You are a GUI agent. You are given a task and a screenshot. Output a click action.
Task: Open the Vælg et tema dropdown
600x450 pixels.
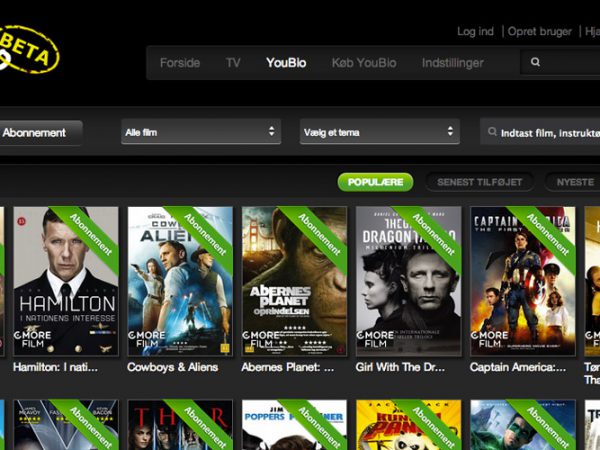(379, 132)
